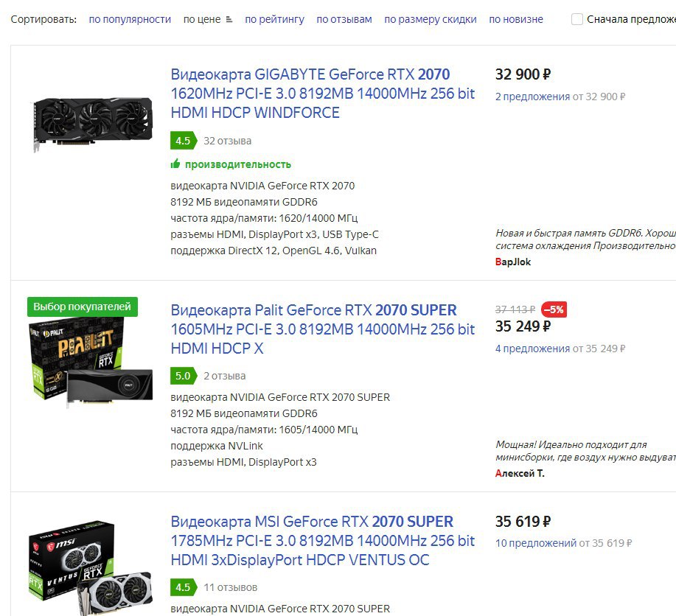
Task: Click GIGABYTE graphics card thumbnail
Action: pyautogui.click(x=93, y=125)
